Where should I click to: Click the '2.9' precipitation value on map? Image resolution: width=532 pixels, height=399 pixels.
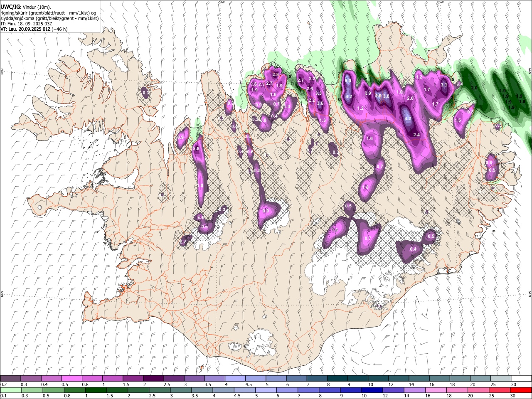click(368, 93)
